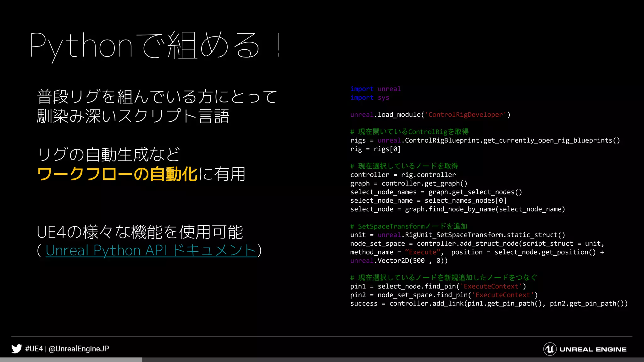Click the 'pin2 = node_set_space.find_pin' line

444,295
